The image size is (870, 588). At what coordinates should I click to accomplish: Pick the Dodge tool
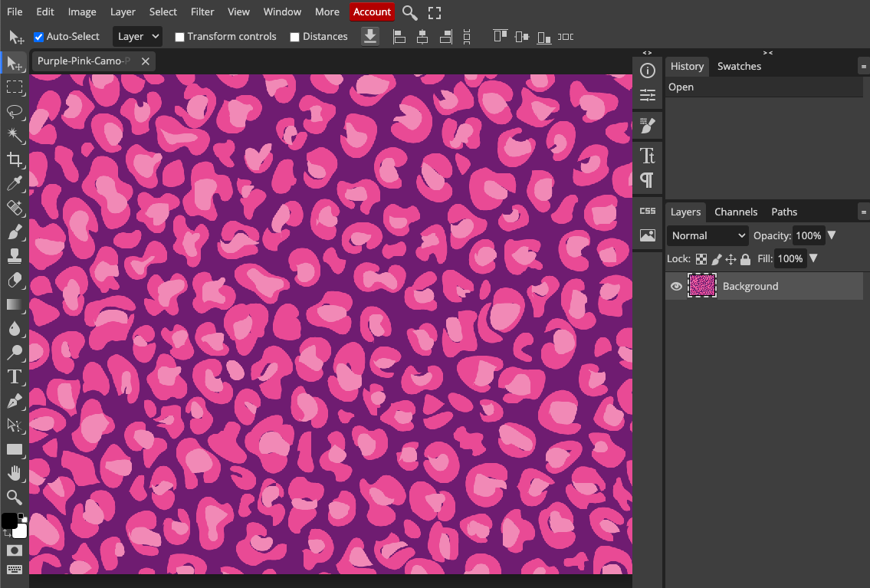[x=15, y=353]
